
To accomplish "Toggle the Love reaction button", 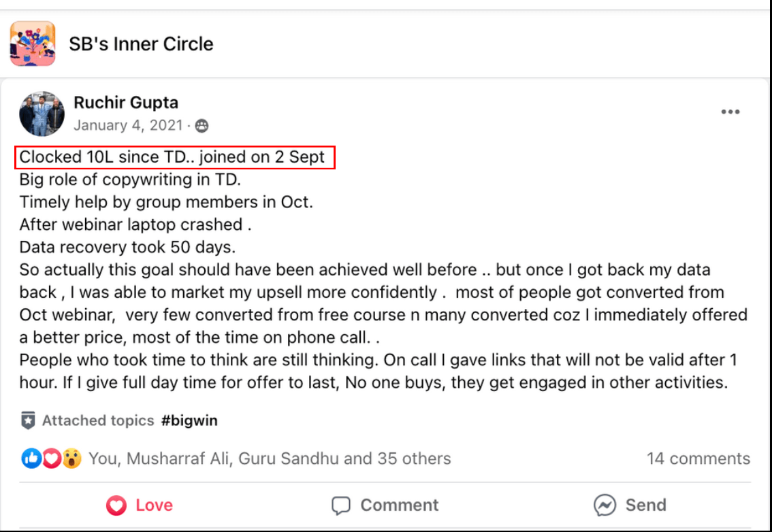I will (x=140, y=505).
